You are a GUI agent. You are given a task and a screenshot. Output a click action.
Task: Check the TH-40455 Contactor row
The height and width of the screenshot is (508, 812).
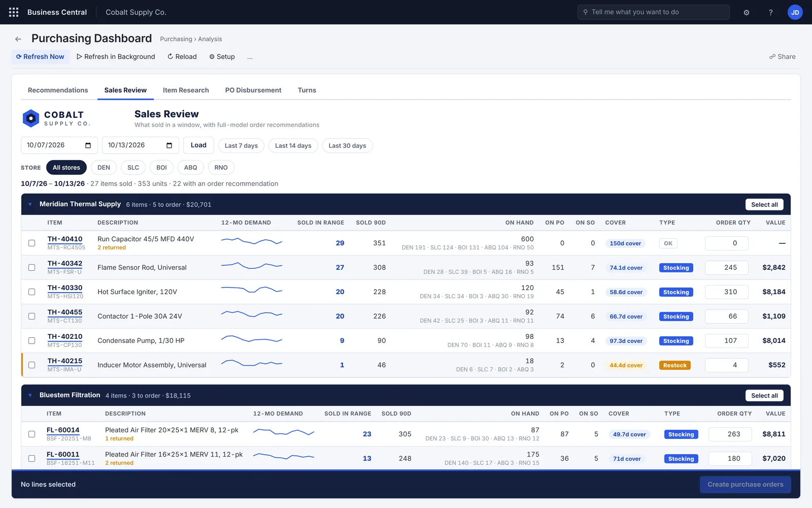tap(31, 316)
